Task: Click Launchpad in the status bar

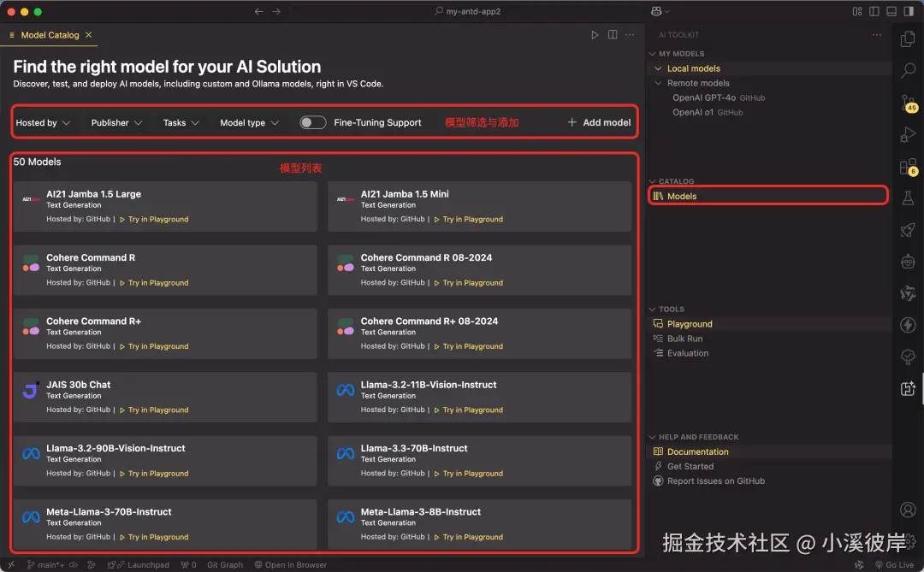Action: pyautogui.click(x=139, y=564)
